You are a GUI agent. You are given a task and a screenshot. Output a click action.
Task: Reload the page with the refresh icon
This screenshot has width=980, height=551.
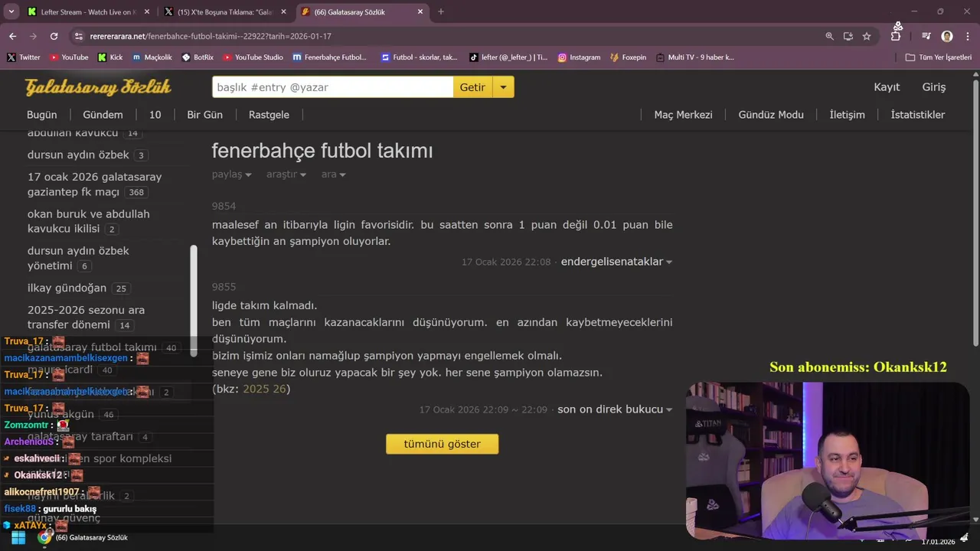[x=54, y=36]
